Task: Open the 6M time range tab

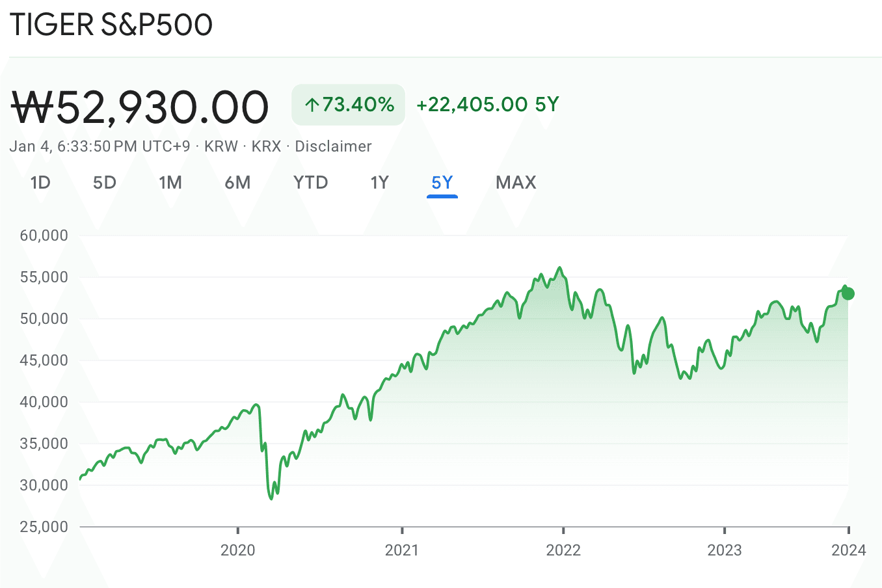Action: [237, 183]
